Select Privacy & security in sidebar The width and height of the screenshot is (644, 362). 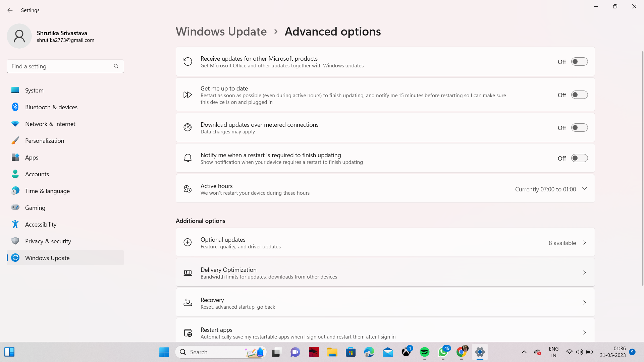pos(48,241)
